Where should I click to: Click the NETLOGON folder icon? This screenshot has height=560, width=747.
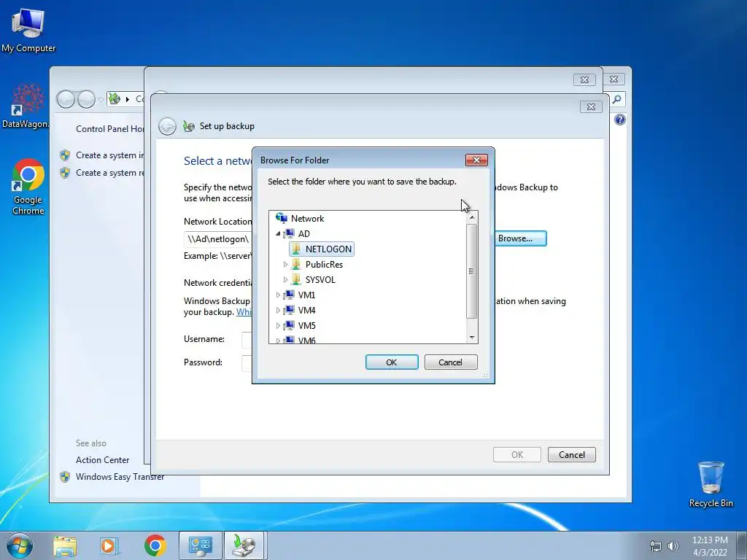pos(296,249)
